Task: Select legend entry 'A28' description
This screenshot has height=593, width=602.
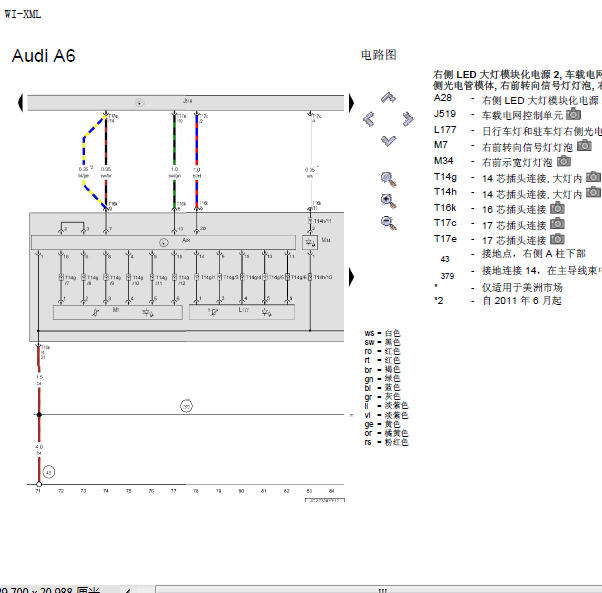Action: tap(540, 100)
